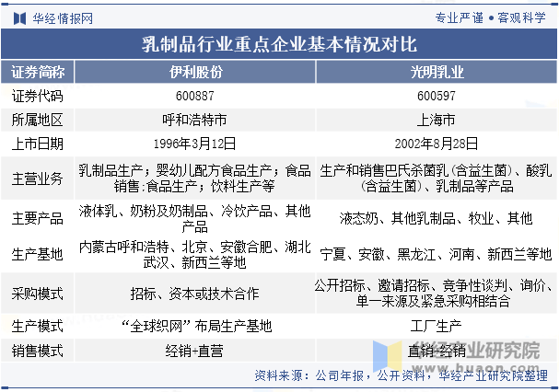The width and height of the screenshot is (559, 392).
Task: Select the date 1996年3月12日
Action: point(195,144)
